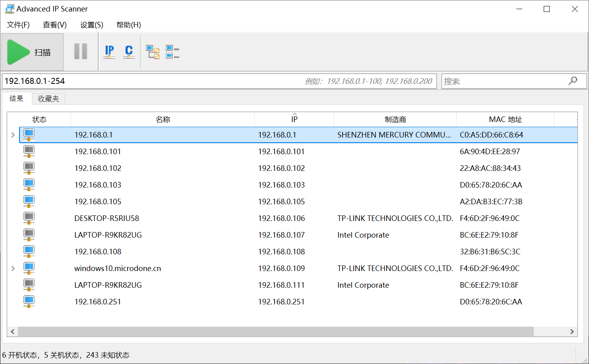Click the IP range input field
Viewport: 589px width, 364px height.
pyautogui.click(x=219, y=81)
